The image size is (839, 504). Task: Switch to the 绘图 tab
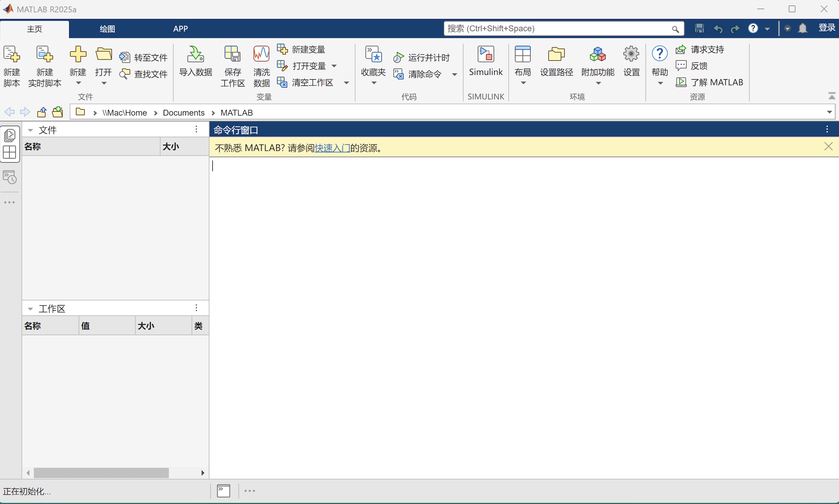pyautogui.click(x=107, y=29)
